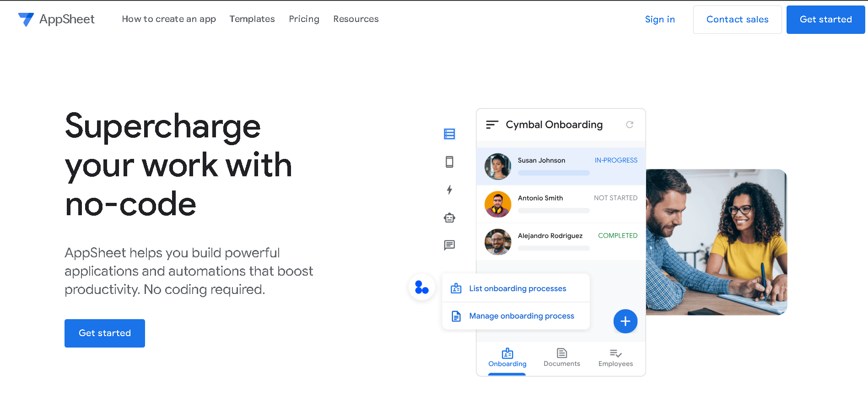
Task: Click Antonio Smith's avatar
Action: click(x=498, y=204)
